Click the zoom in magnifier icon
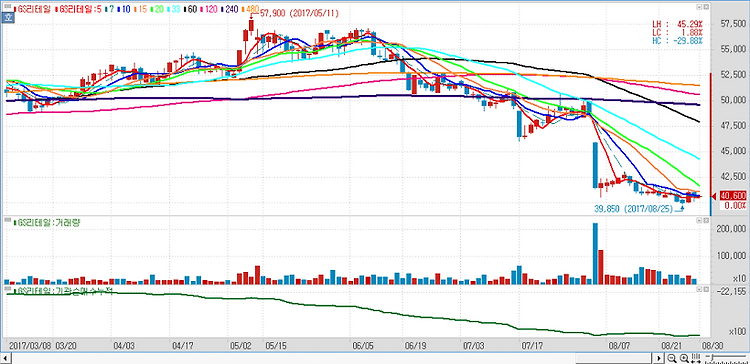The height and width of the screenshot is (364, 750). point(684,358)
